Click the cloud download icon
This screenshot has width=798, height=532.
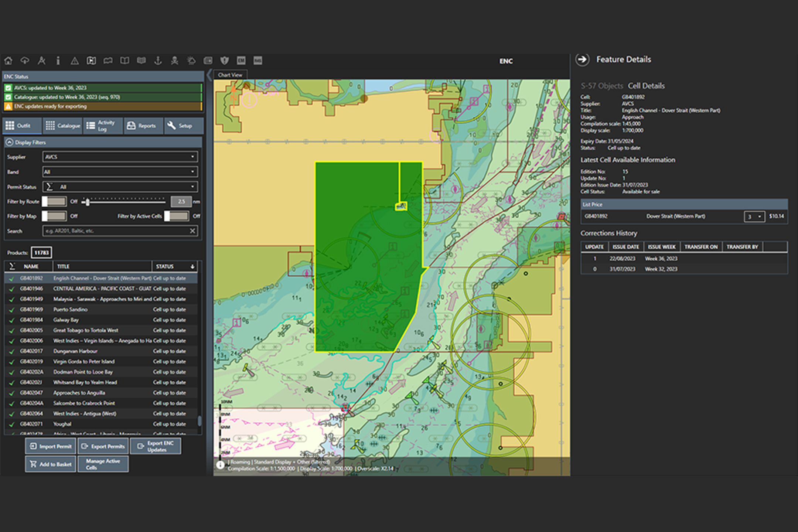point(25,61)
